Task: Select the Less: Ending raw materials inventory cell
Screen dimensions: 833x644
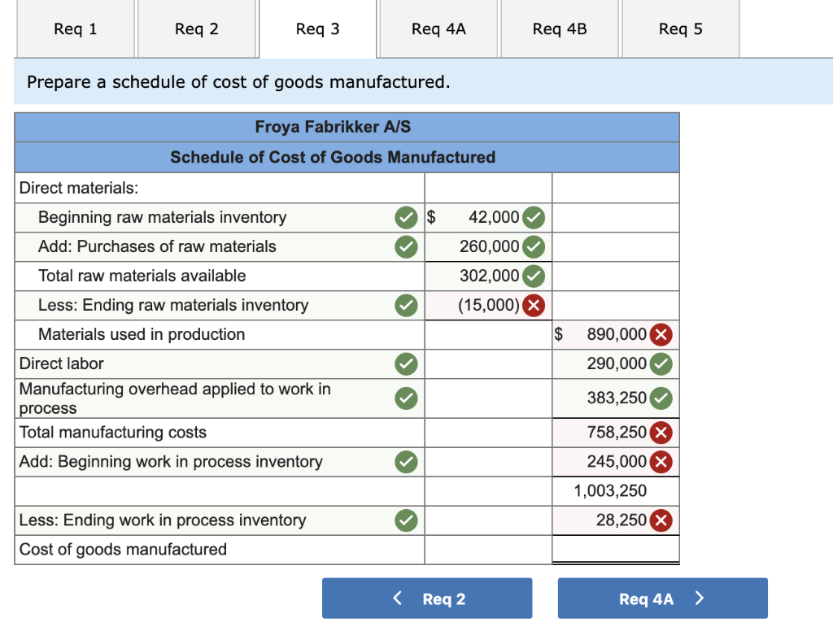Action: click(x=220, y=305)
